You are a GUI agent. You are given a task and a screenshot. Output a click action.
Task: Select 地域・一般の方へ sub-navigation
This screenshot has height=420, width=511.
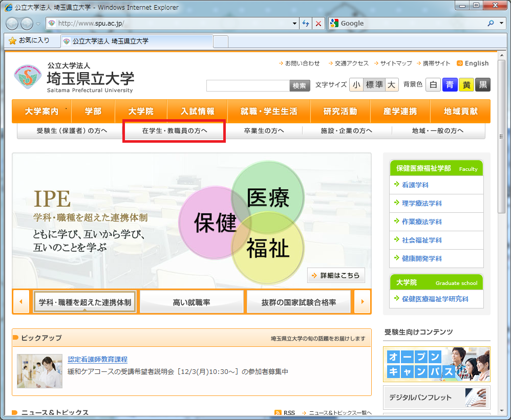tap(438, 131)
